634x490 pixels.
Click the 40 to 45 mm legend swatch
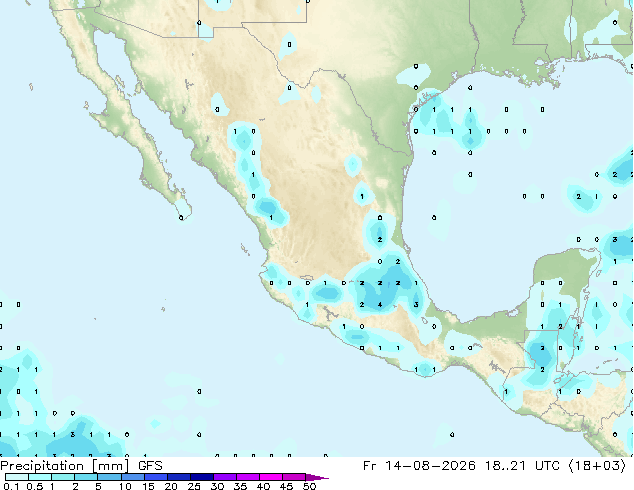(271, 477)
